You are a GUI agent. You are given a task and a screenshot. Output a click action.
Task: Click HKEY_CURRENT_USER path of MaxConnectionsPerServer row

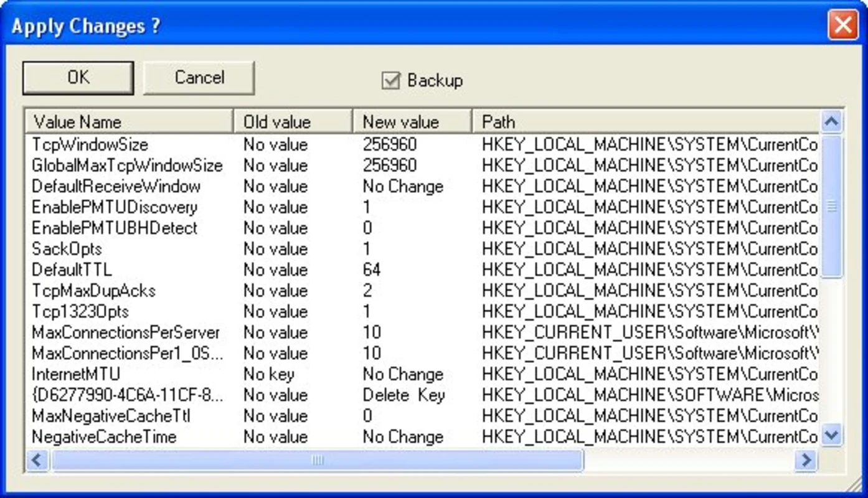point(650,332)
